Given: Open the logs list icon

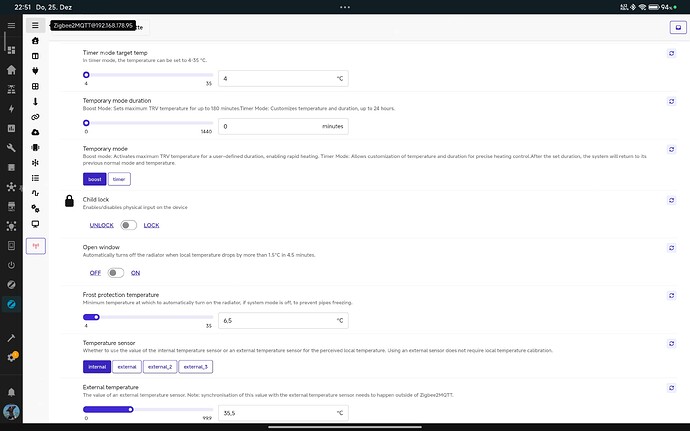Looking at the screenshot, I should click(35, 178).
